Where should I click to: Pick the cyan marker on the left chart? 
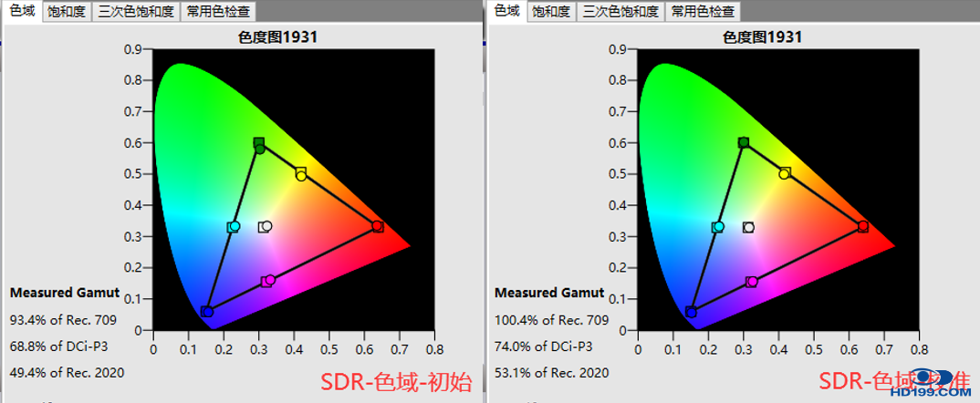(x=234, y=226)
